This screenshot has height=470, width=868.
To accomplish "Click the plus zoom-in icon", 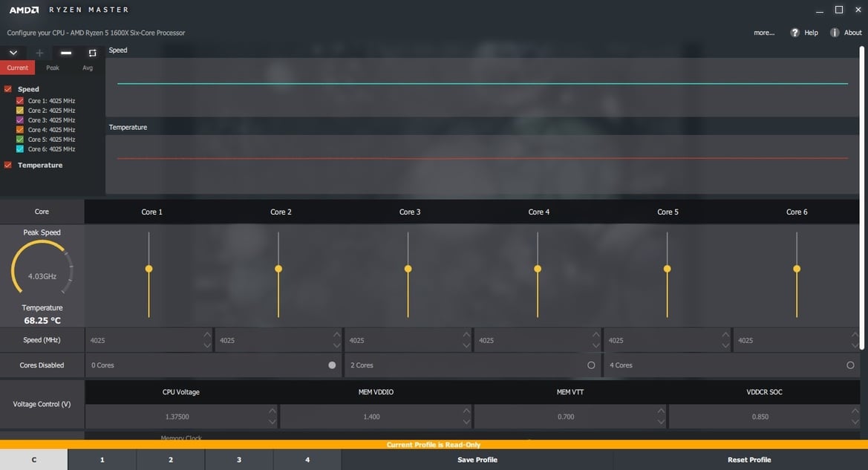I will (39, 53).
